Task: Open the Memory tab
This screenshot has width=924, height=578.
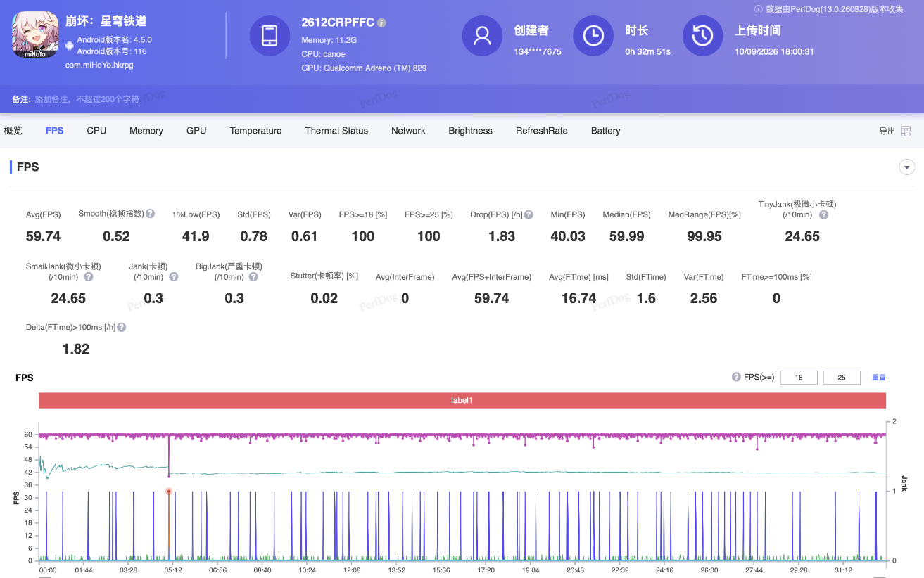Action: coord(146,131)
